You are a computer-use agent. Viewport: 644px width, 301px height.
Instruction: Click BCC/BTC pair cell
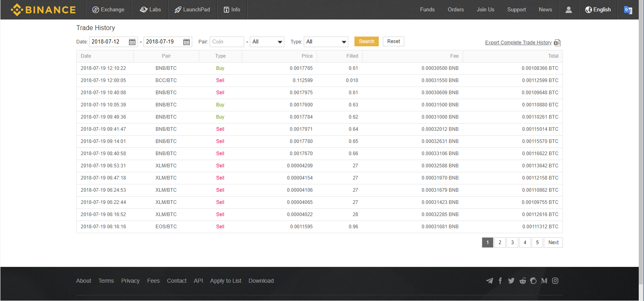click(x=166, y=80)
